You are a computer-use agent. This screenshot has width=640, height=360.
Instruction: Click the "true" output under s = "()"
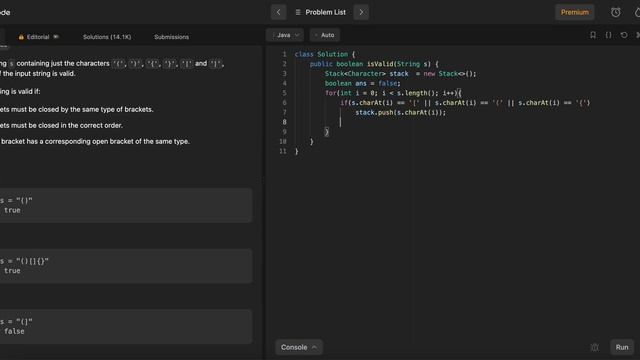click(12, 210)
